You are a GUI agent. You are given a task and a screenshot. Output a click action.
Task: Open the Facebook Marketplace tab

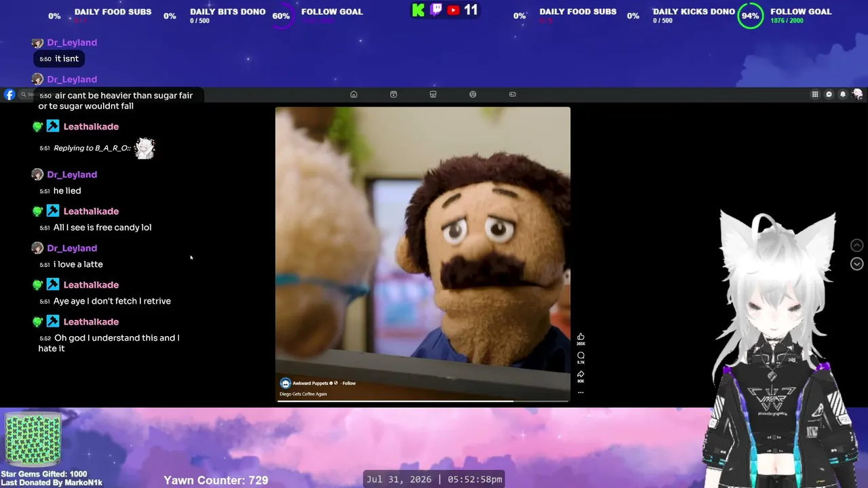point(433,94)
